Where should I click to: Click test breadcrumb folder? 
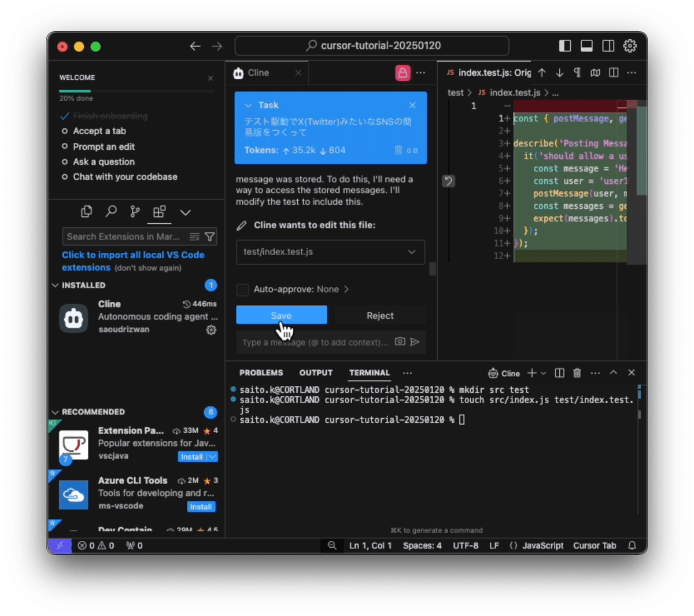pos(455,93)
